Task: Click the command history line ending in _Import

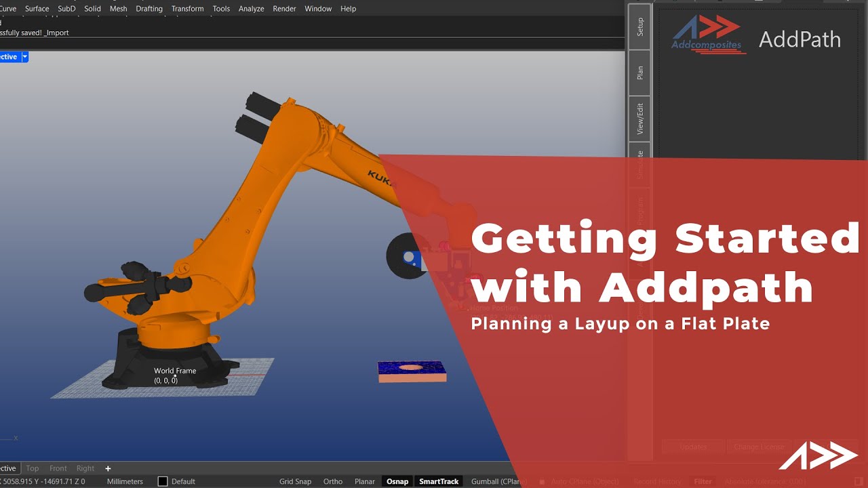Action: point(34,33)
